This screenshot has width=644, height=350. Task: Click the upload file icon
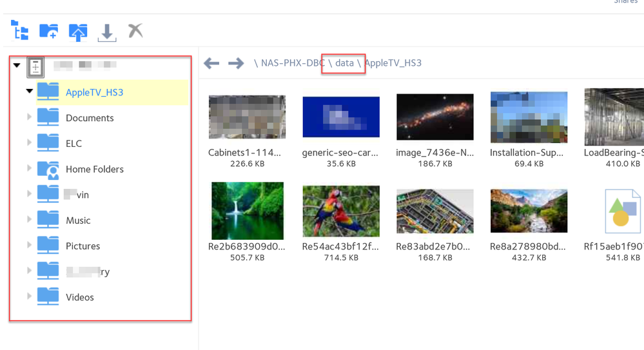click(x=77, y=32)
